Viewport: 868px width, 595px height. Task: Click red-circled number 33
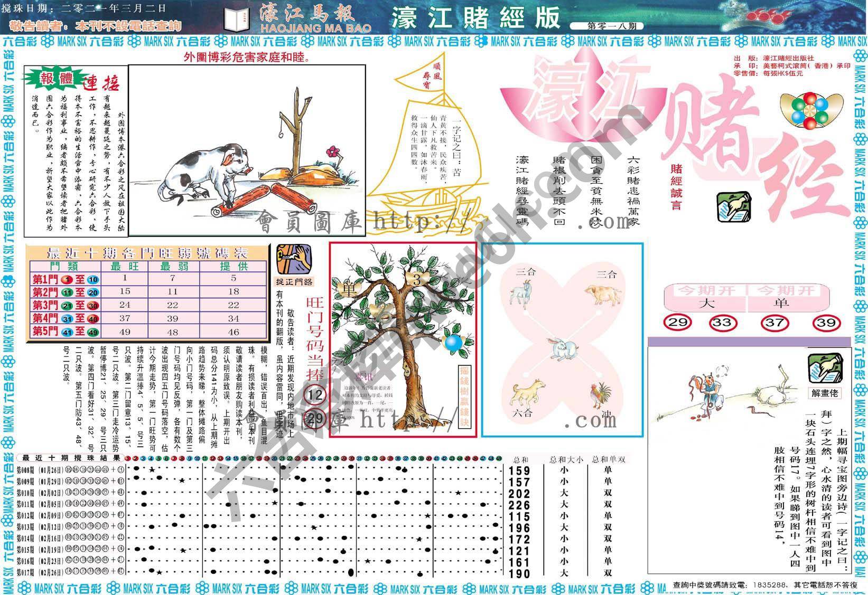coord(722,322)
